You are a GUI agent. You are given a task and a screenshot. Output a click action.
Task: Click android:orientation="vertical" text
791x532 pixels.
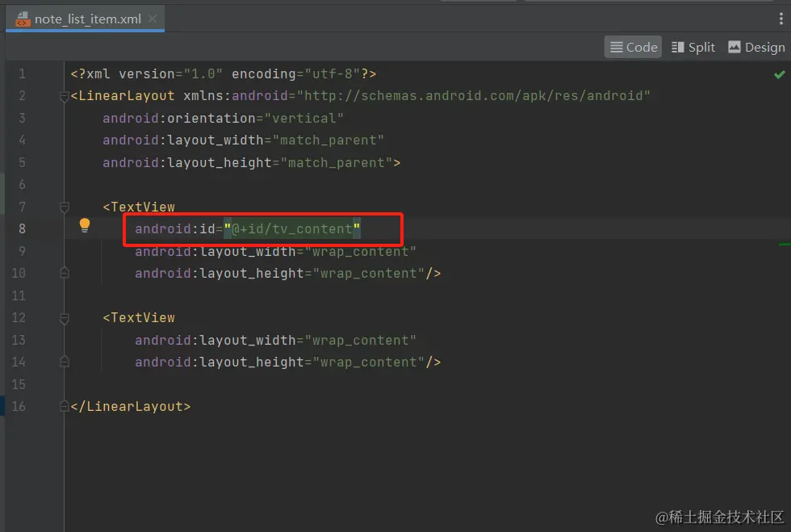[223, 118]
